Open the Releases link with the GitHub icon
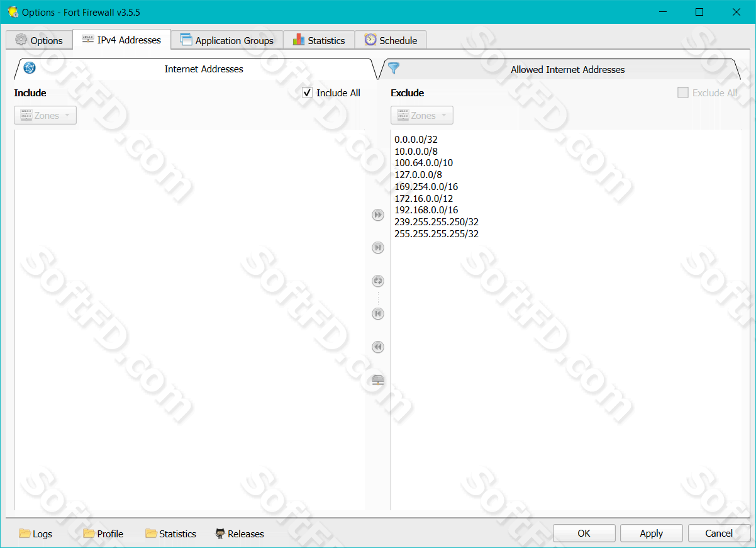756x548 pixels. tap(240, 534)
